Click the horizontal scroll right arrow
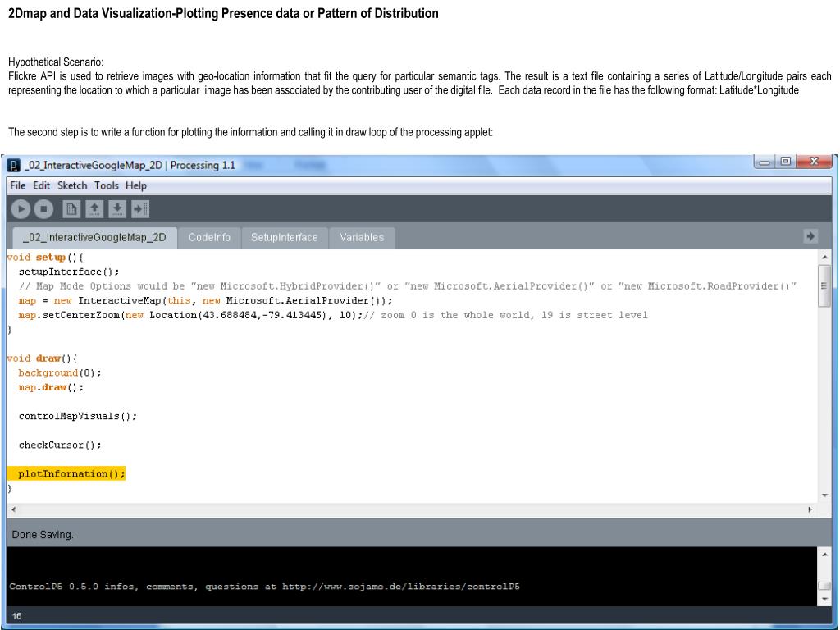The width and height of the screenshot is (840, 630). pos(810,509)
